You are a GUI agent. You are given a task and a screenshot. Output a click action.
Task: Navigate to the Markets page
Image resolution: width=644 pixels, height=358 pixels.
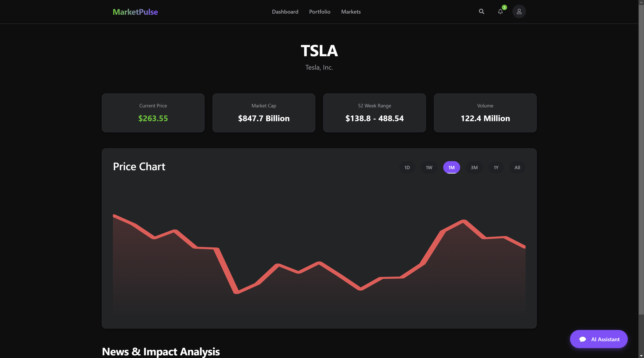tap(351, 12)
